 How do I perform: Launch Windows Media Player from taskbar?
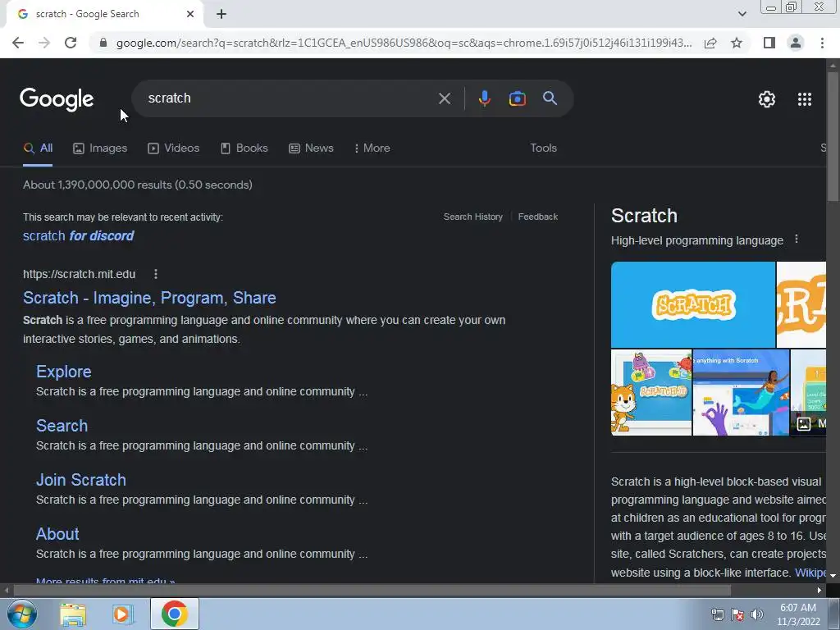(123, 614)
